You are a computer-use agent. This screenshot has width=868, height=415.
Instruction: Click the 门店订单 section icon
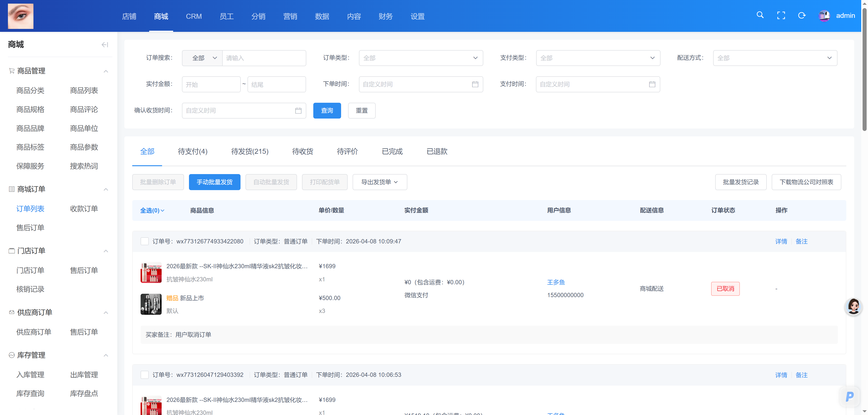pos(12,251)
